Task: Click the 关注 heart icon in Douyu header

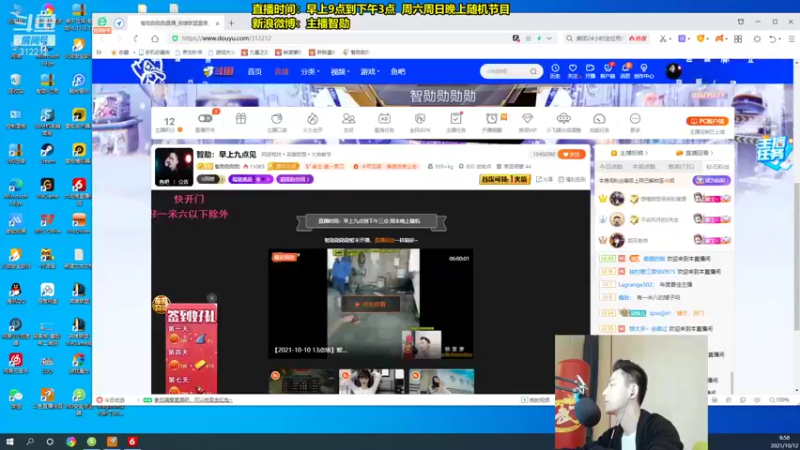Action: (x=572, y=68)
